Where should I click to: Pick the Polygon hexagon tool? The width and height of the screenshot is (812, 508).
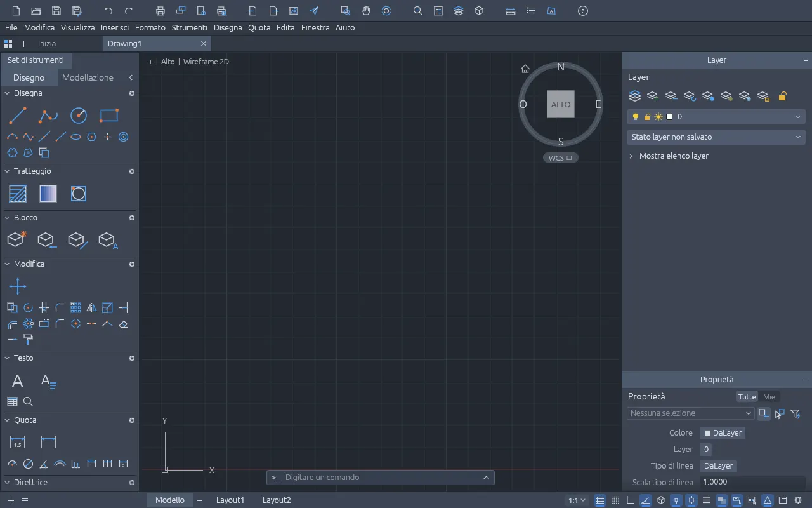92,137
